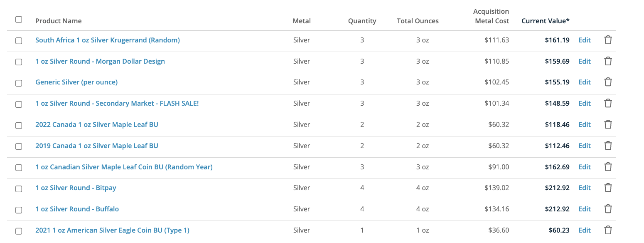
Task: Tick the Canadian Maple Leaf Random Year checkbox
Action: pos(19,167)
